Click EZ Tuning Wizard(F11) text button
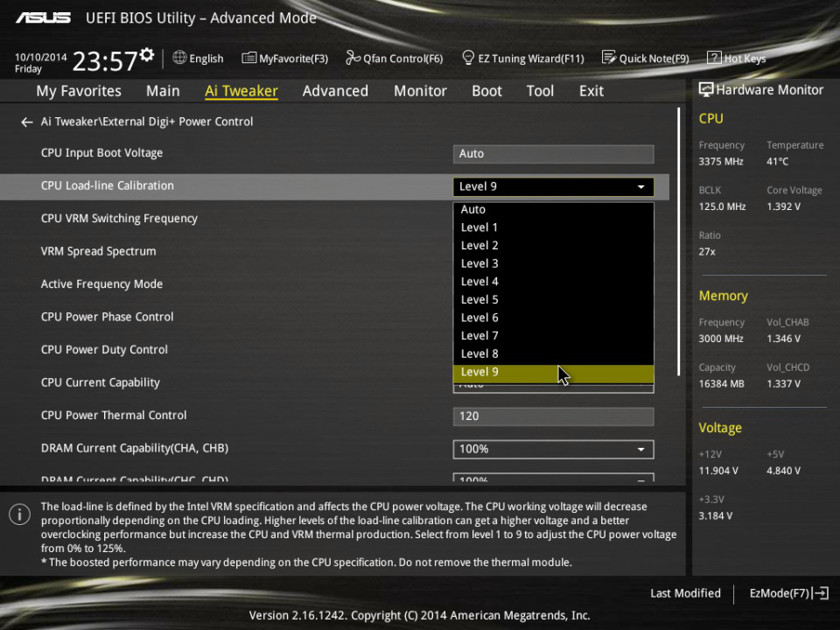This screenshot has height=630, width=840. [x=531, y=59]
